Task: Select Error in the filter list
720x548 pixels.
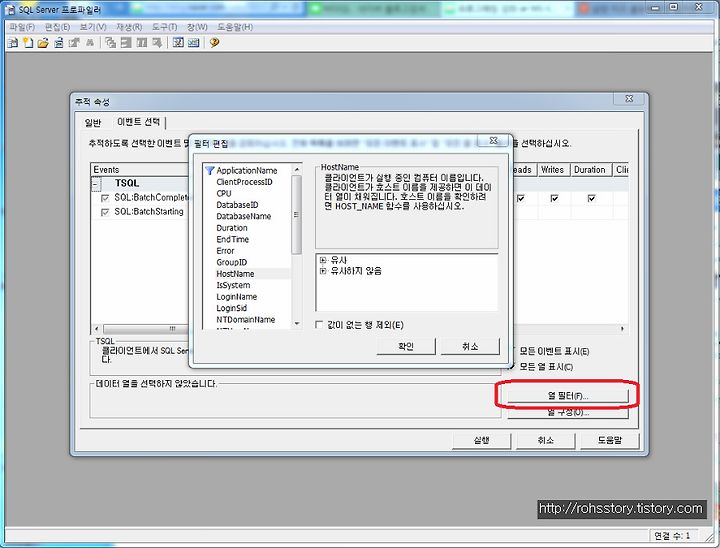Action: tap(225, 251)
